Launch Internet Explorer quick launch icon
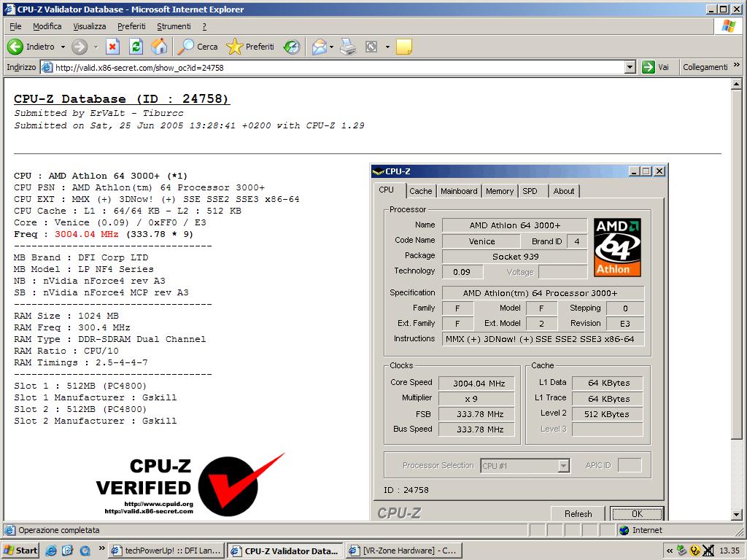The height and width of the screenshot is (560, 747). [x=50, y=551]
